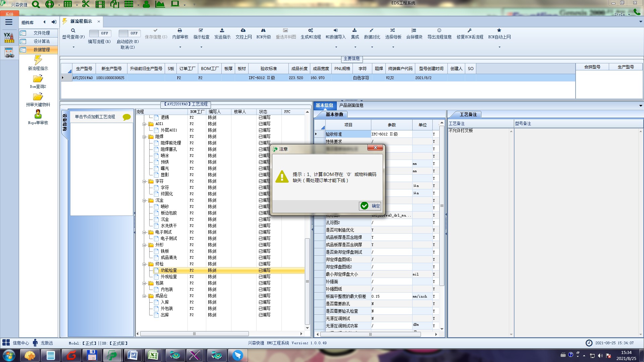The image size is (644, 362).
Task: Select 数据管理 in component library
Action: point(41,50)
